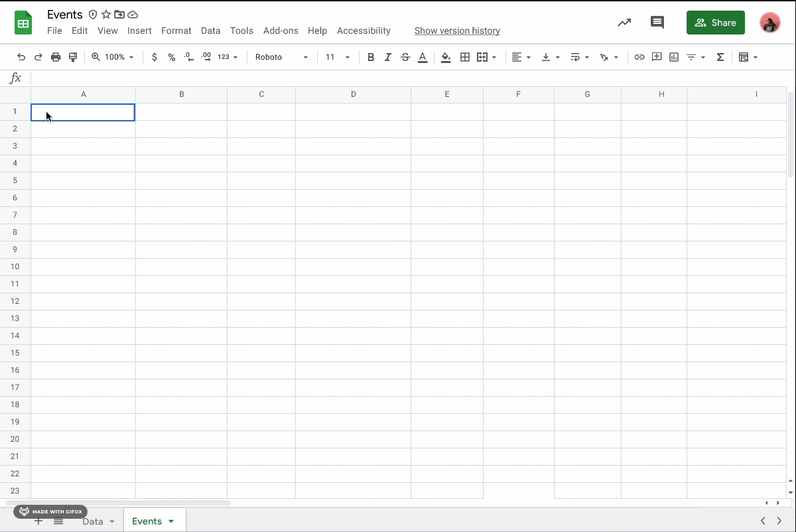The image size is (796, 532).
Task: Star the Events document
Action: (106, 15)
